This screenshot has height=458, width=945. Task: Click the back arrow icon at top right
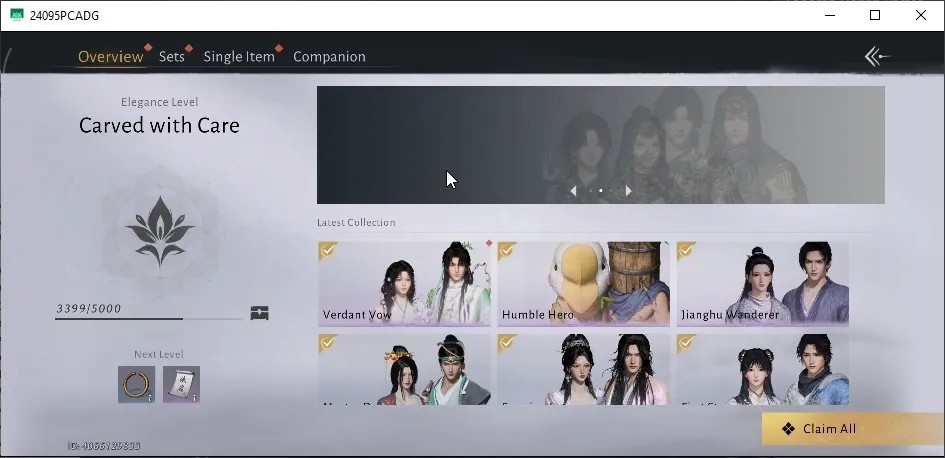pos(877,57)
